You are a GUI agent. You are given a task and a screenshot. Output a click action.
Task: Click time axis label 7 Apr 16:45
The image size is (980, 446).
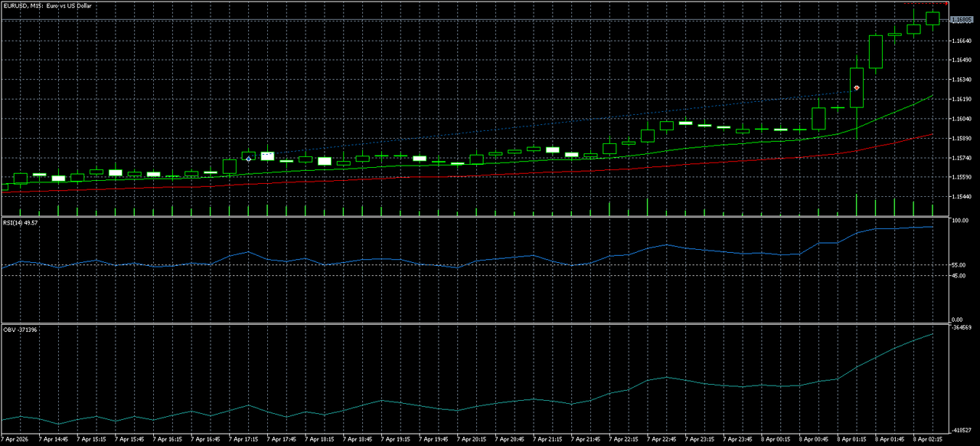[207, 440]
